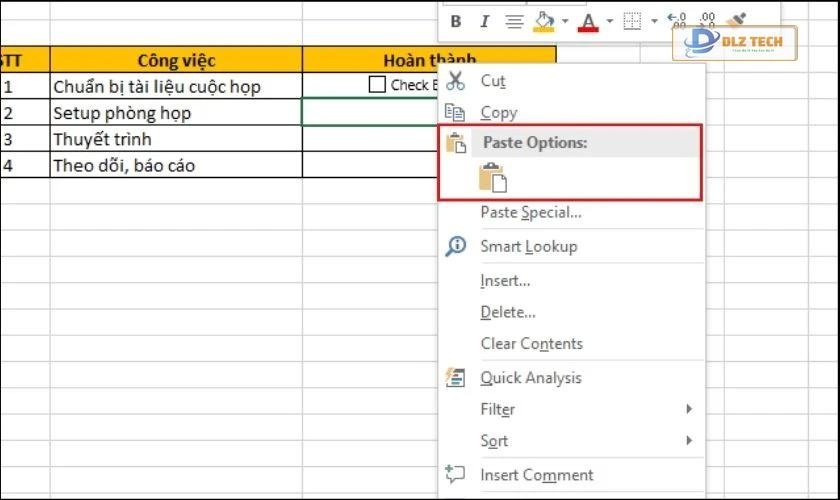Apply the red font color
Image resolution: width=840 pixels, height=500 pixels.
(588, 21)
